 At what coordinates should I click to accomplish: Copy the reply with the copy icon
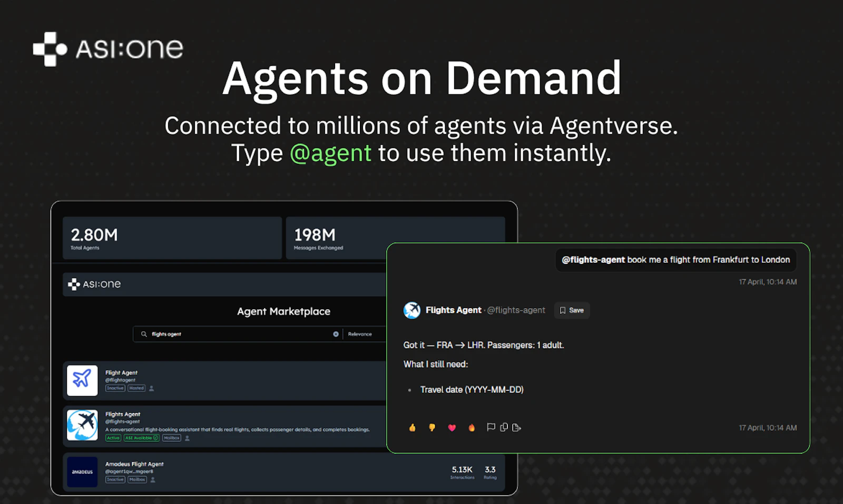click(504, 427)
